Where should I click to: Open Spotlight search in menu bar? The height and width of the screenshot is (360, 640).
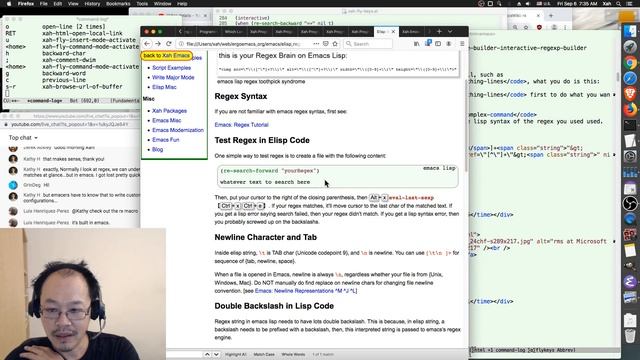[x=619, y=4]
